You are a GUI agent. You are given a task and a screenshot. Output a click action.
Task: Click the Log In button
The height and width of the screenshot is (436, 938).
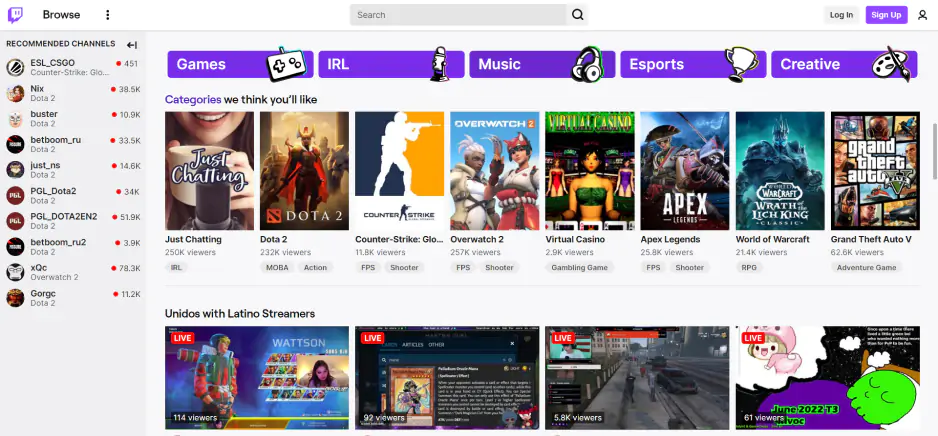click(841, 15)
